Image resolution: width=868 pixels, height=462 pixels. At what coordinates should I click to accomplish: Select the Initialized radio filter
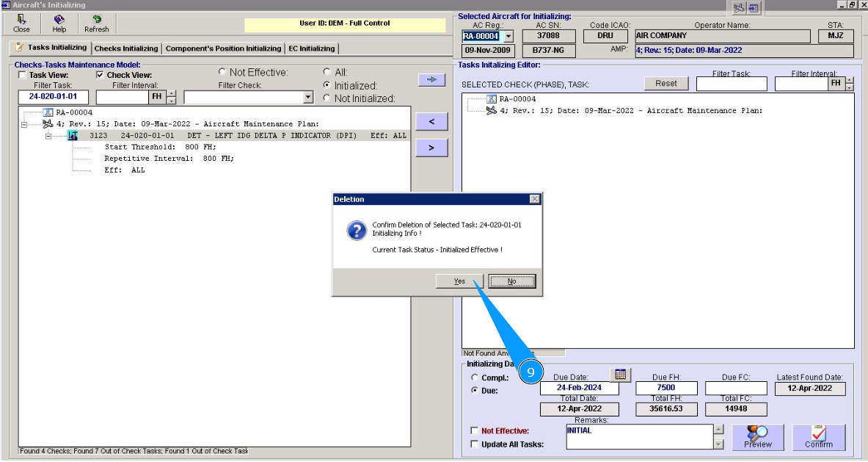tap(327, 85)
